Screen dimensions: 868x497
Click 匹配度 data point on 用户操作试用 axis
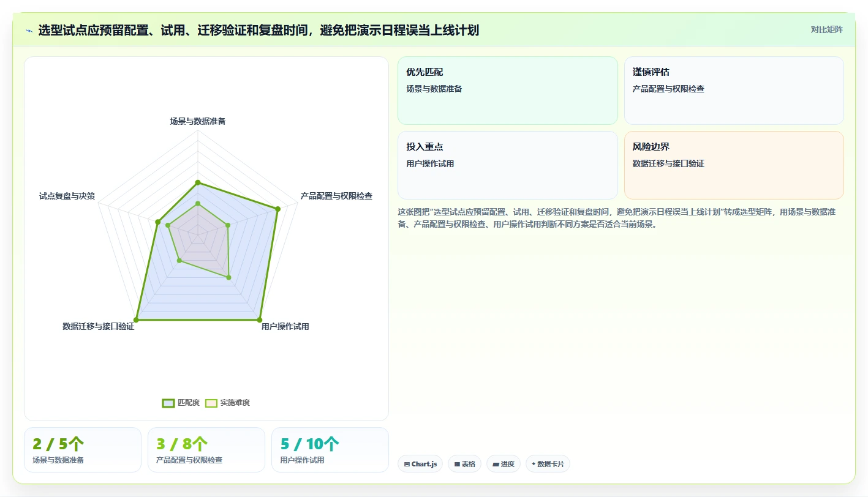click(260, 319)
